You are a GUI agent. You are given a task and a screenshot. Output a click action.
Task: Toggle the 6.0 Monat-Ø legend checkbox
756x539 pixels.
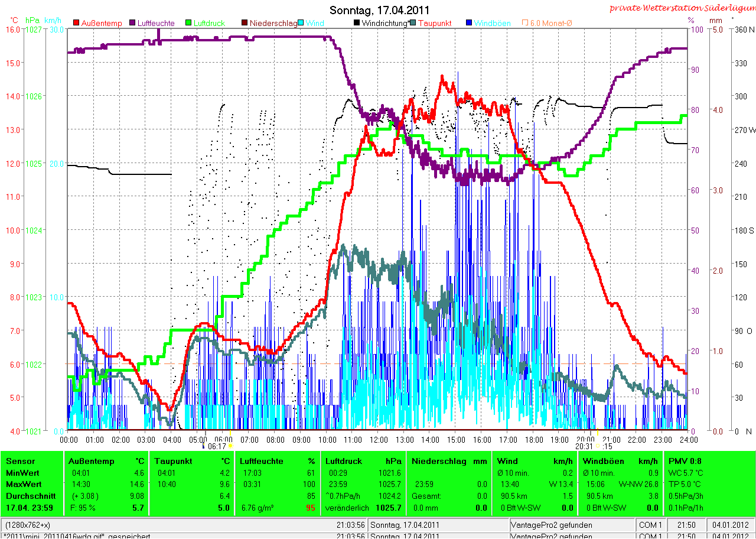[x=524, y=23]
